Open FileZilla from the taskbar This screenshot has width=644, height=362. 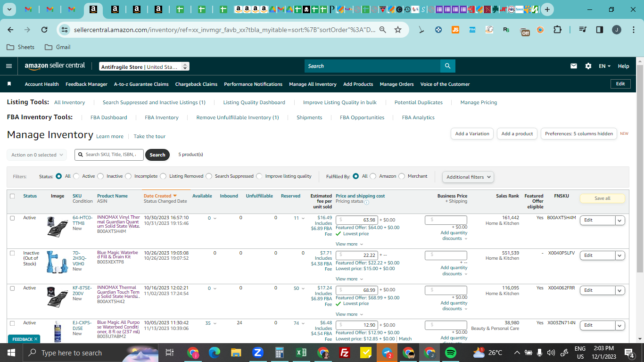pos(345,353)
